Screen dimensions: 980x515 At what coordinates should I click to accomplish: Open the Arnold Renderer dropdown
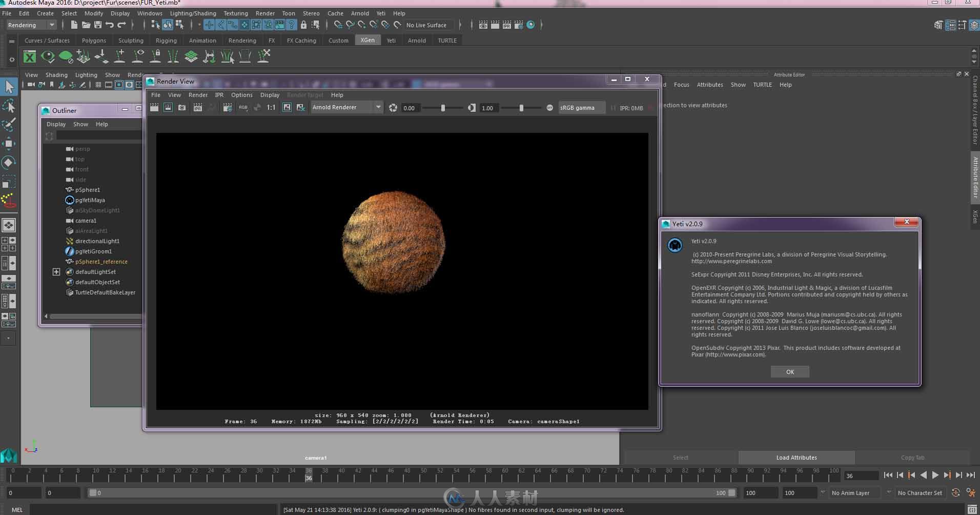(346, 107)
